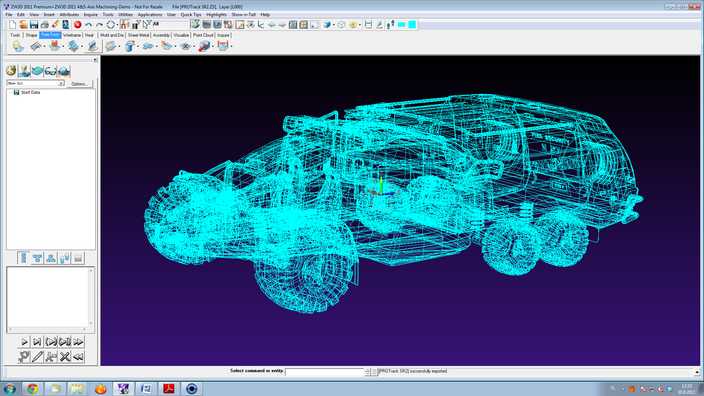Click the cyan color swatch in top toolbar
704x396 pixels.
(x=412, y=24)
